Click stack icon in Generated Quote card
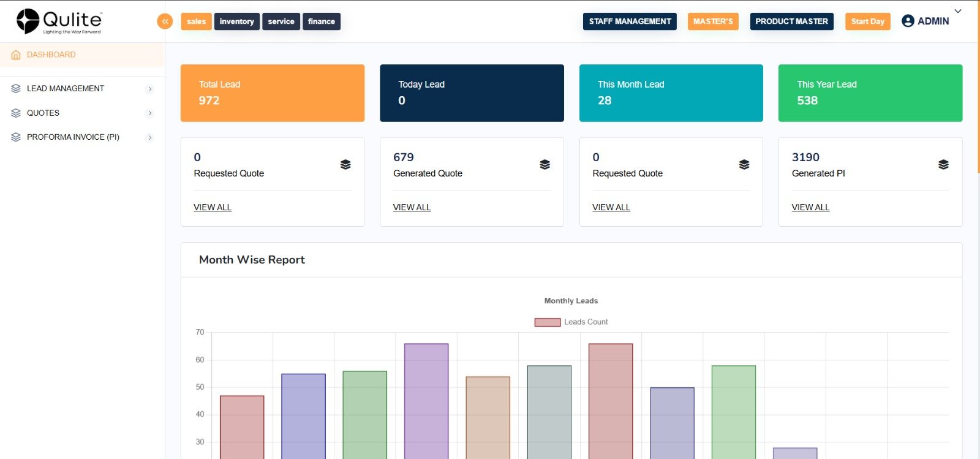This screenshot has width=980, height=459. [545, 164]
